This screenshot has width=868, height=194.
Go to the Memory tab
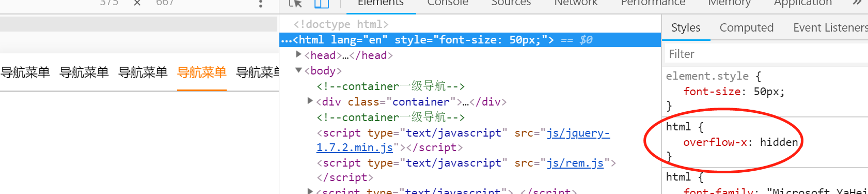pos(729,3)
